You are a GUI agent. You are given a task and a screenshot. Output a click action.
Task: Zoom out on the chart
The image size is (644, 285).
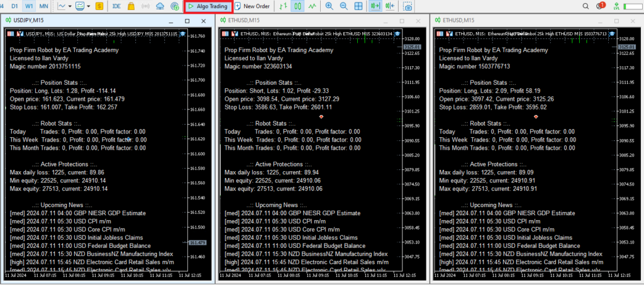[344, 6]
